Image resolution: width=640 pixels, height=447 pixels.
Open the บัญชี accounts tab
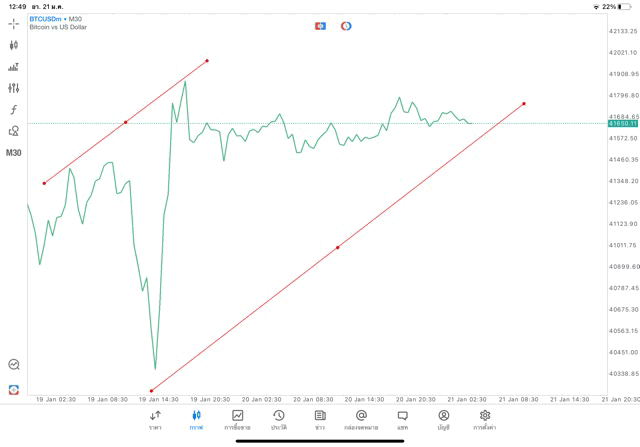pyautogui.click(x=443, y=419)
